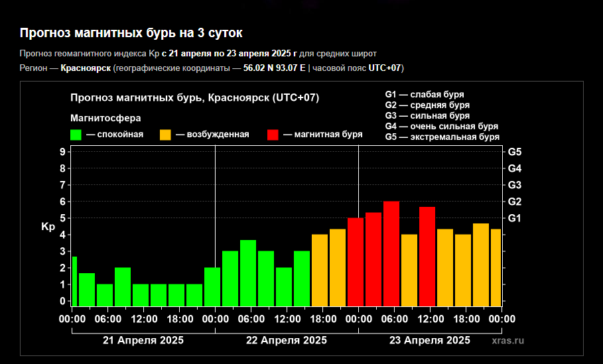Select the heading 'Прогноз магнитных бурь на 3 суток'

(131, 33)
